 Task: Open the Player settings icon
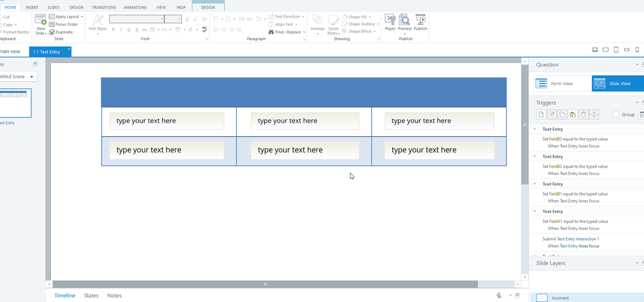tap(390, 20)
